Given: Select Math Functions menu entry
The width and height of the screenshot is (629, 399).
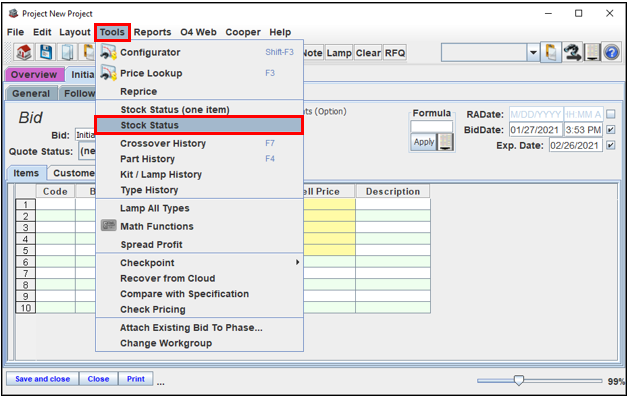Looking at the screenshot, I should pyautogui.click(x=199, y=226).
